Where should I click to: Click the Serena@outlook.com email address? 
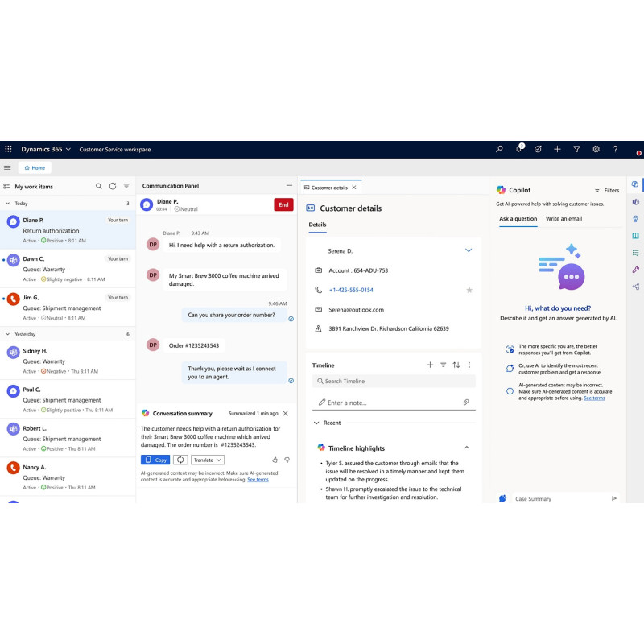pyautogui.click(x=356, y=310)
